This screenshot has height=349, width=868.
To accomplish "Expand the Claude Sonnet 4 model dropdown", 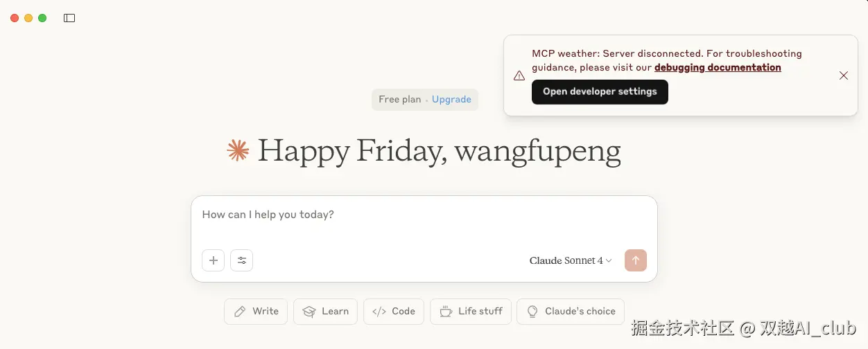I will click(571, 260).
